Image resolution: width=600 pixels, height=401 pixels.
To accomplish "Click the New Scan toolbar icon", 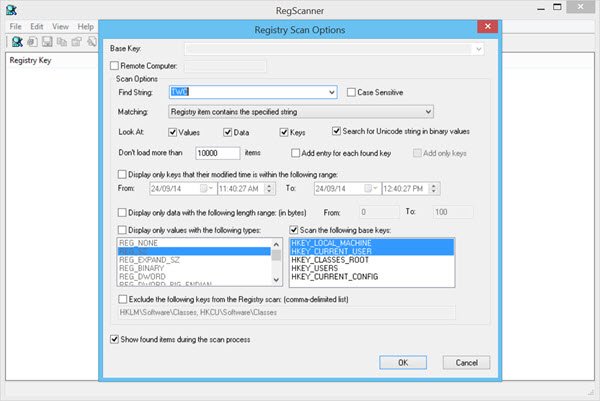I will pyautogui.click(x=17, y=41).
